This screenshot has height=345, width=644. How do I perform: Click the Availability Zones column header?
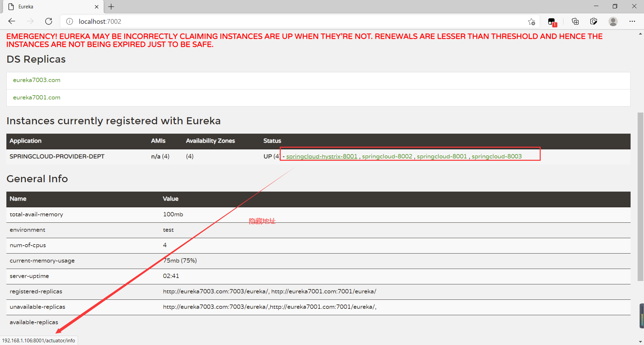[x=210, y=141]
